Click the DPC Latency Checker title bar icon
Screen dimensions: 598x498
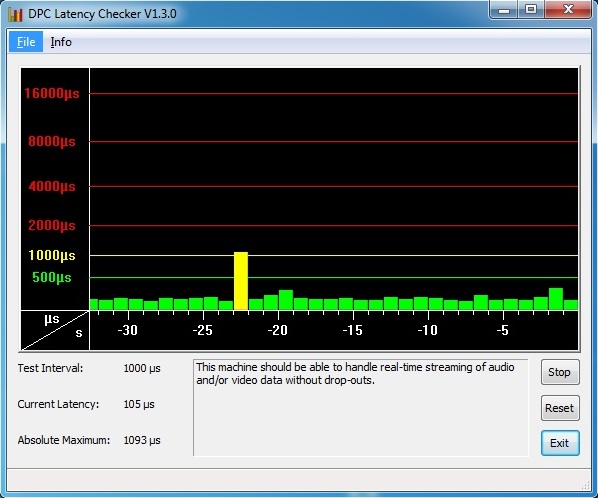pos(15,14)
